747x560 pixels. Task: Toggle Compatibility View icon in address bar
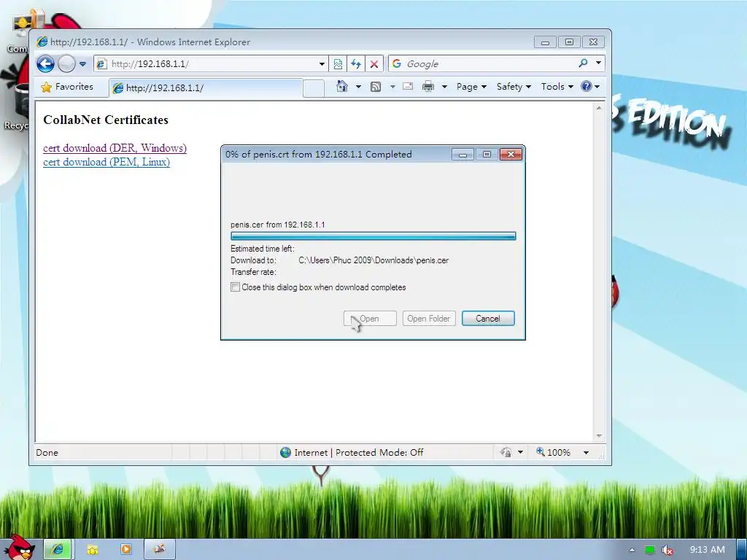pos(338,64)
